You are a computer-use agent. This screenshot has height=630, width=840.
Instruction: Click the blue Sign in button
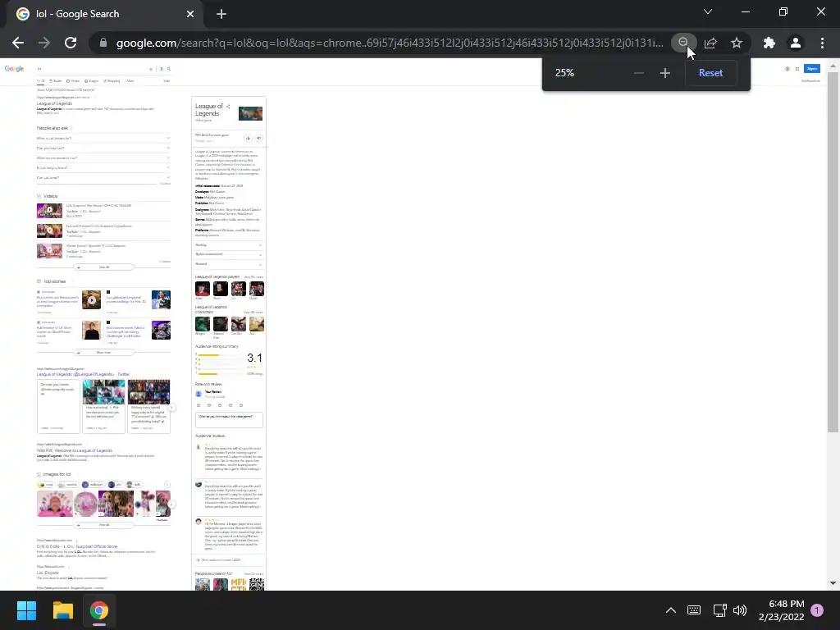click(812, 69)
